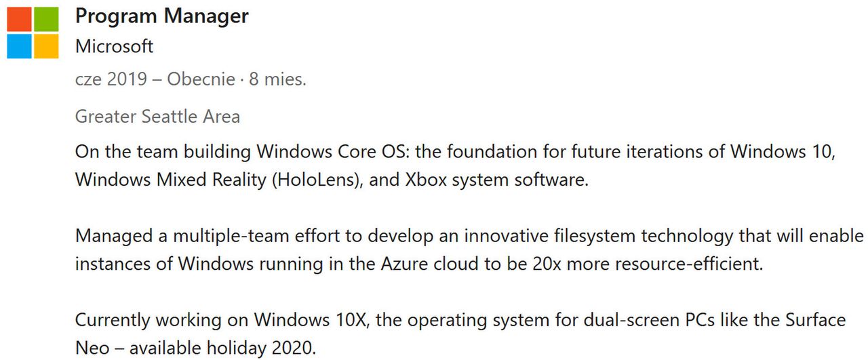Open the Microsoft company name link
The width and height of the screenshot is (868, 360).
tap(115, 47)
